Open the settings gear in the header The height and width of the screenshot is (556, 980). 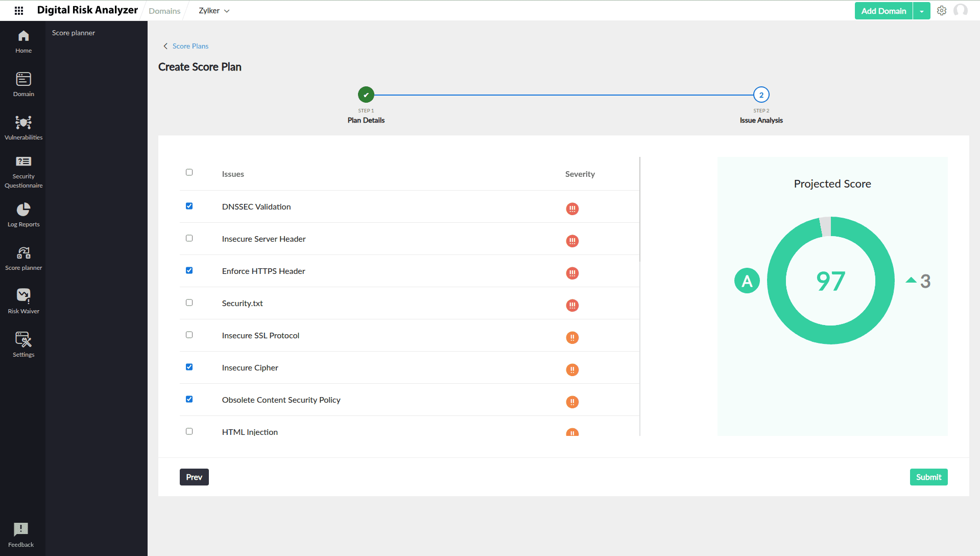coord(942,11)
